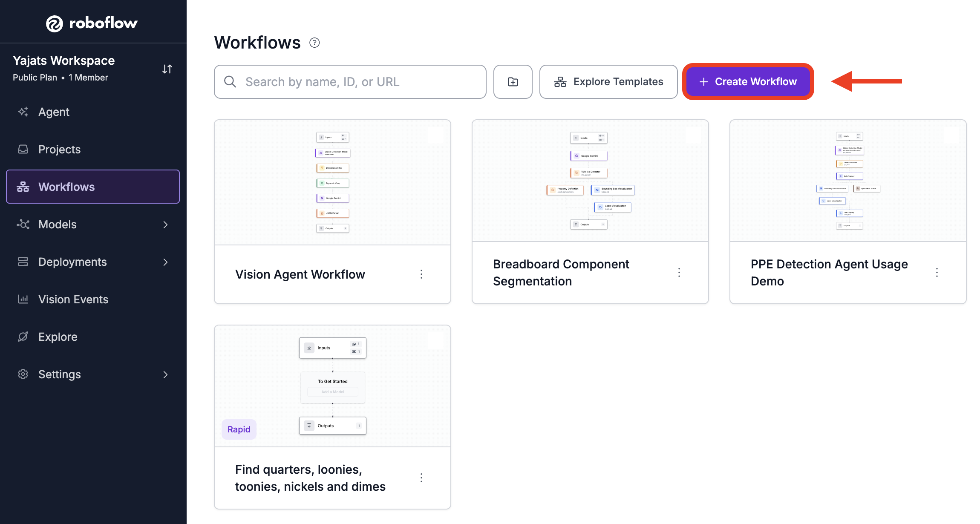Image resolution: width=980 pixels, height=524 pixels.
Task: Open the Agent sparkle icon
Action: point(23,112)
